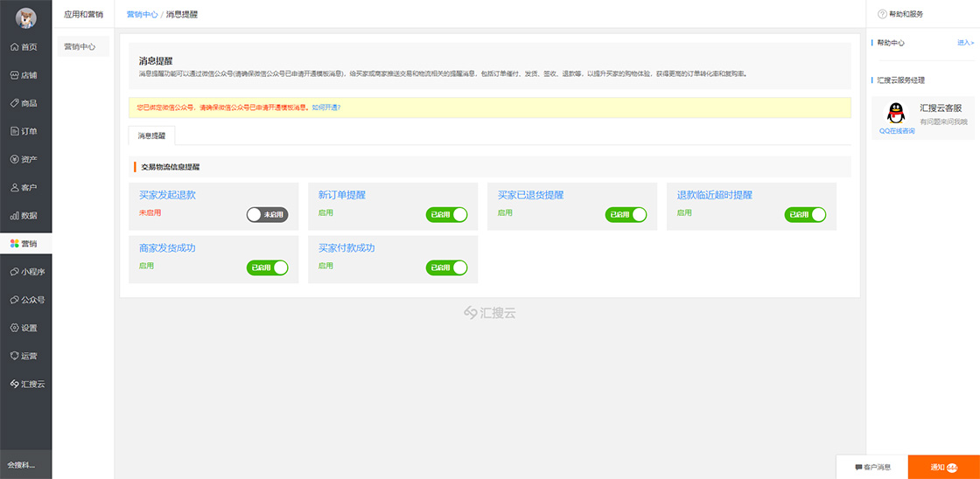The width and height of the screenshot is (980, 479).
Task: Open the 首页 home icon in sidebar
Action: tap(15, 47)
